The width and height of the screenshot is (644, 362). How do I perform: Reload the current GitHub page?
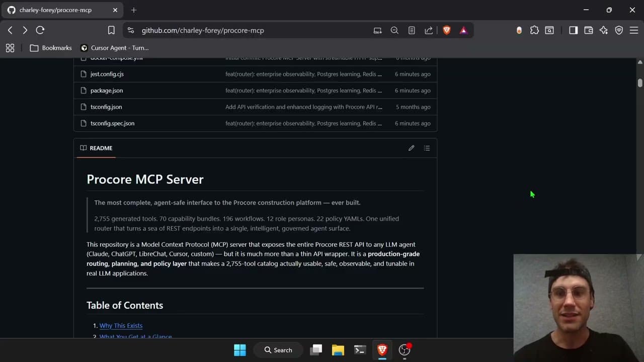(x=40, y=30)
